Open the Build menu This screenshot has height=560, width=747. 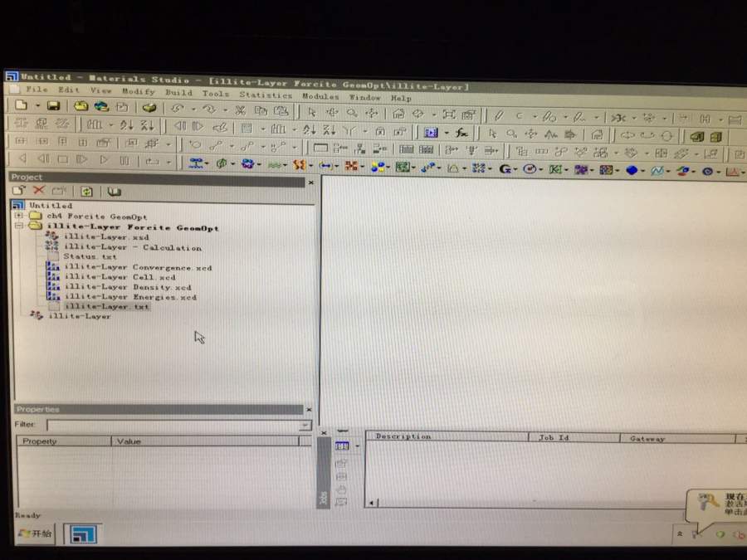tap(178, 92)
